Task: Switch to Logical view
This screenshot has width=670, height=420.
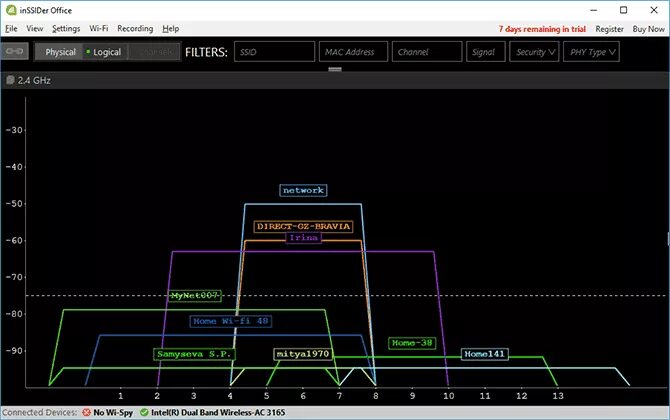Action: click(x=105, y=52)
